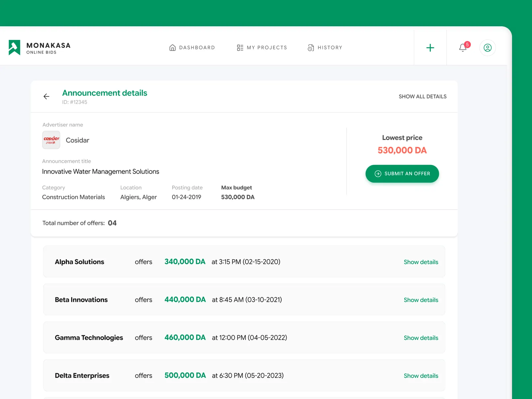Click the My Projects list icon
Image resolution: width=532 pixels, height=399 pixels.
pyautogui.click(x=240, y=48)
